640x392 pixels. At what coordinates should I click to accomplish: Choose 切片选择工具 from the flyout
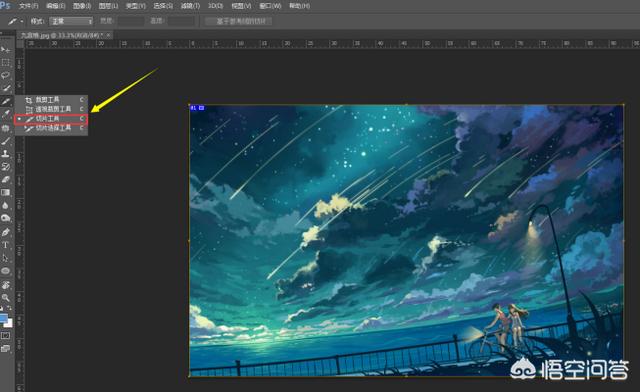tap(51, 128)
